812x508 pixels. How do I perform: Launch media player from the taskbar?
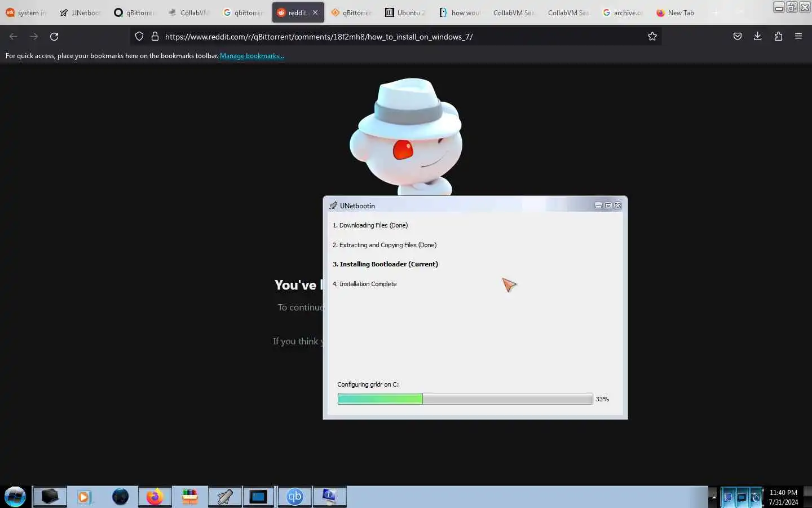coord(84,497)
